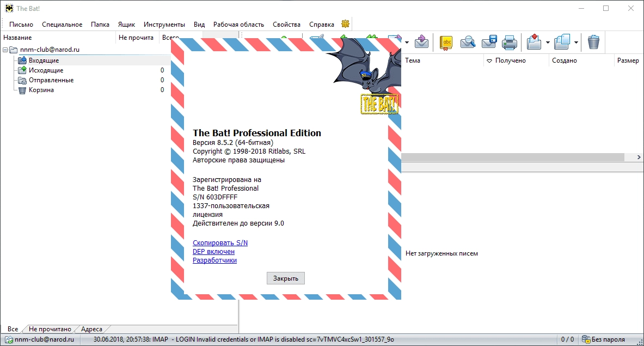Minimize The Bat! window
The width and height of the screenshot is (644, 346).
coord(581,8)
